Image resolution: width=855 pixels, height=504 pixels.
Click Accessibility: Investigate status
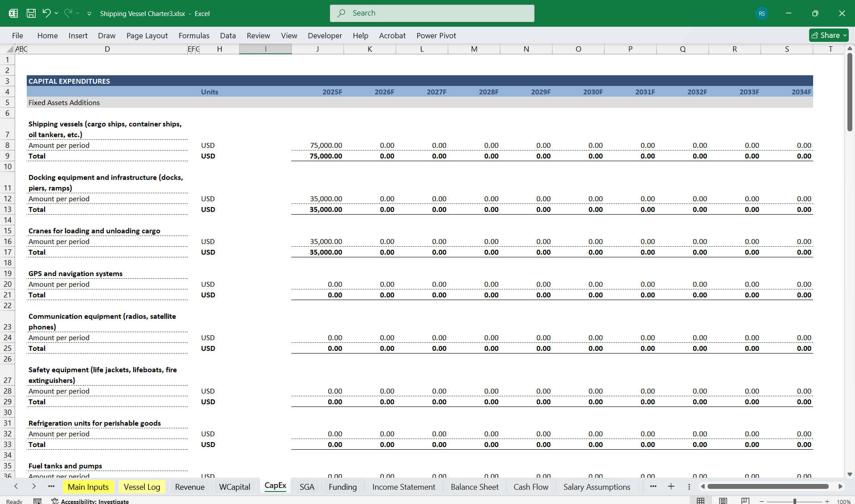90,501
